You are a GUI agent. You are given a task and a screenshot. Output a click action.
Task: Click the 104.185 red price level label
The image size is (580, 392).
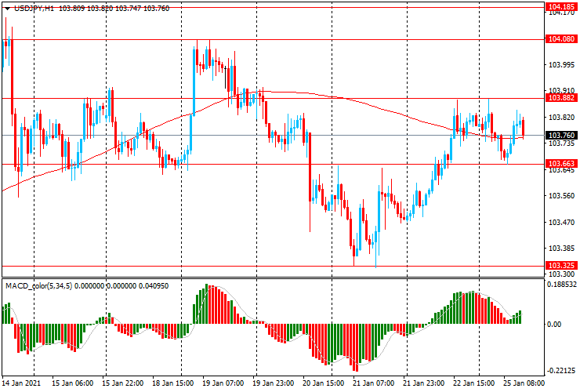[561, 7]
